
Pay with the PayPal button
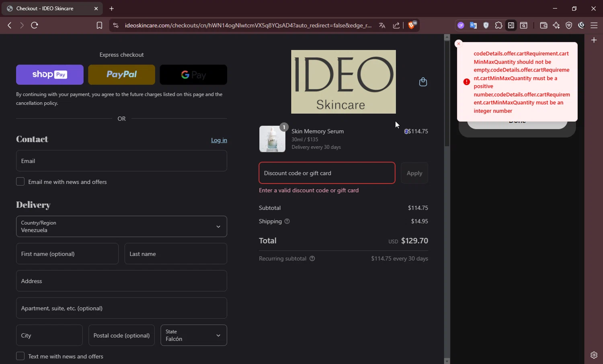click(121, 75)
